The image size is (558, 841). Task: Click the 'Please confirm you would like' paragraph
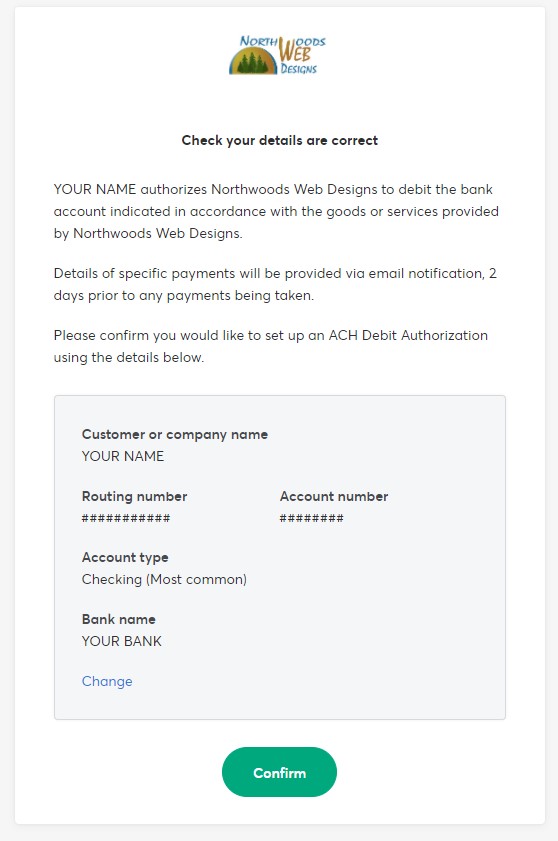point(271,346)
